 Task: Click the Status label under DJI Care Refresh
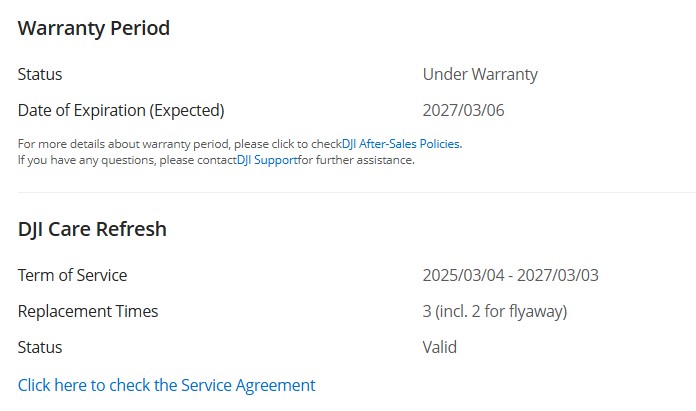tap(40, 347)
